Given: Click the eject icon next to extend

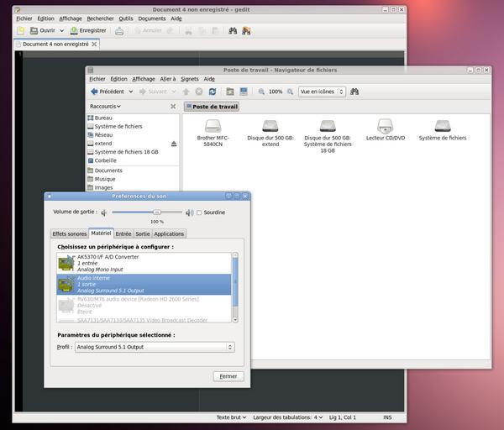Looking at the screenshot, I should [x=174, y=144].
